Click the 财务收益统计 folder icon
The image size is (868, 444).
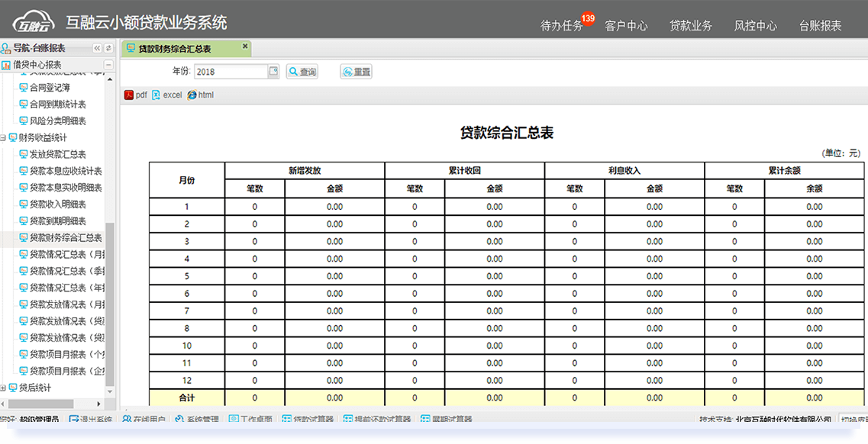[x=13, y=137]
